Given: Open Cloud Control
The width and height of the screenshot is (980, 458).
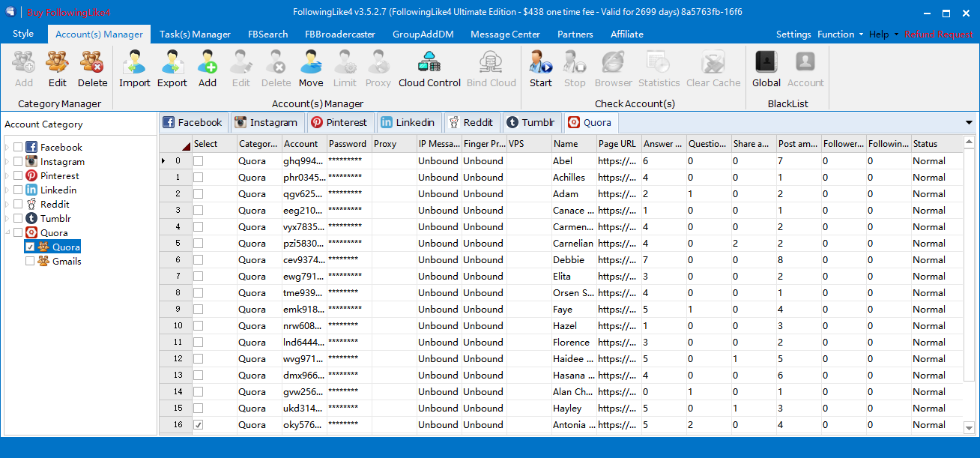Looking at the screenshot, I should [429, 69].
